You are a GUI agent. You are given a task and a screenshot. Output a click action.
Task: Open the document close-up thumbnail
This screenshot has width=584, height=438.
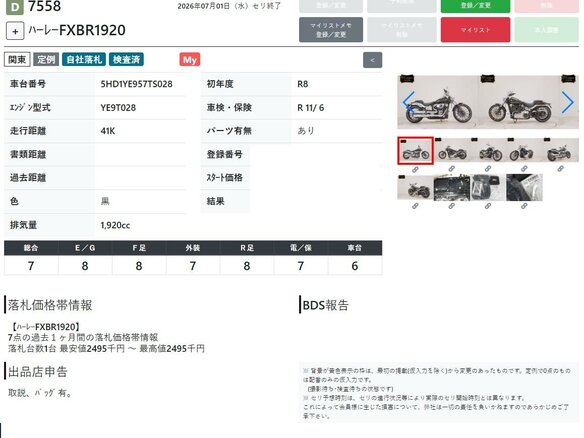pyautogui.click(x=524, y=187)
